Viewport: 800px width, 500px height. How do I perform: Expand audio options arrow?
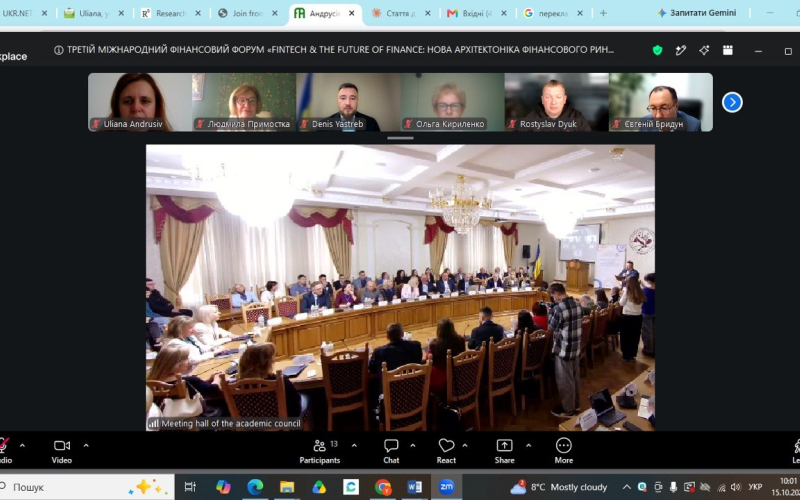(x=22, y=445)
